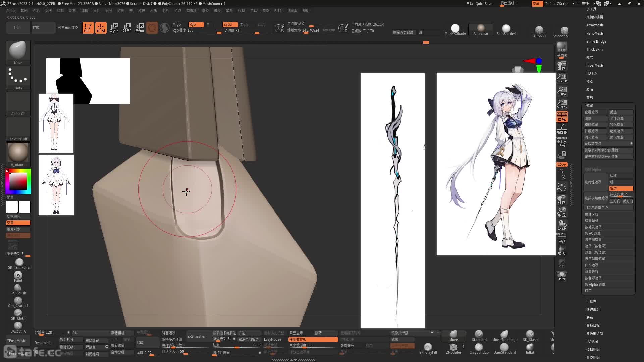This screenshot has height=362, width=644.
Task: Toggle the Perspective (透视) icon
Action: pos(561,116)
